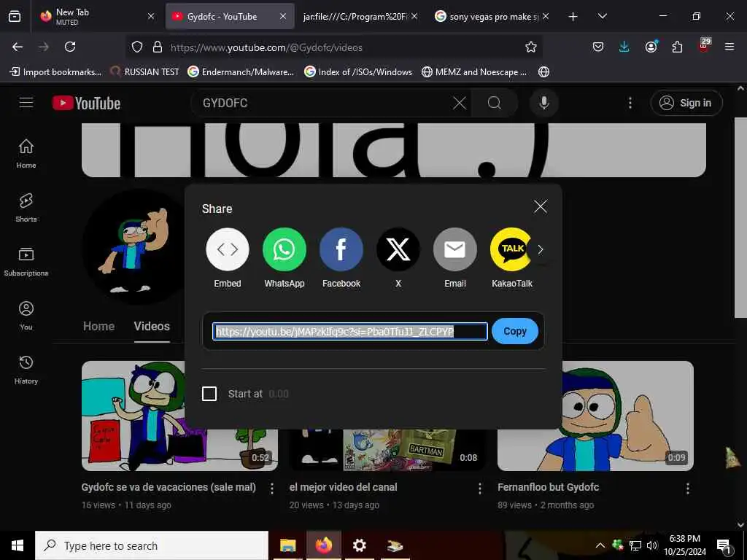Open el mejor video del canal title
The width and height of the screenshot is (747, 560).
343,487
